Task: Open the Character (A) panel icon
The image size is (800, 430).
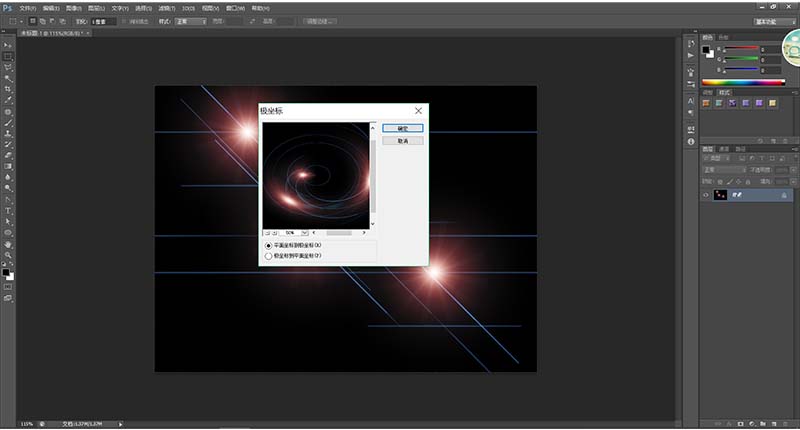Action: 689,102
